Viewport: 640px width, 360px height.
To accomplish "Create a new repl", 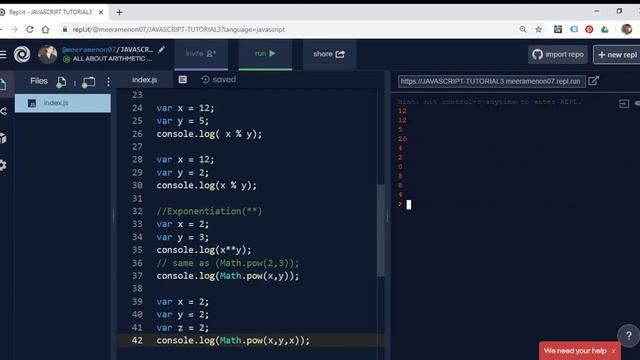I will [x=617, y=54].
